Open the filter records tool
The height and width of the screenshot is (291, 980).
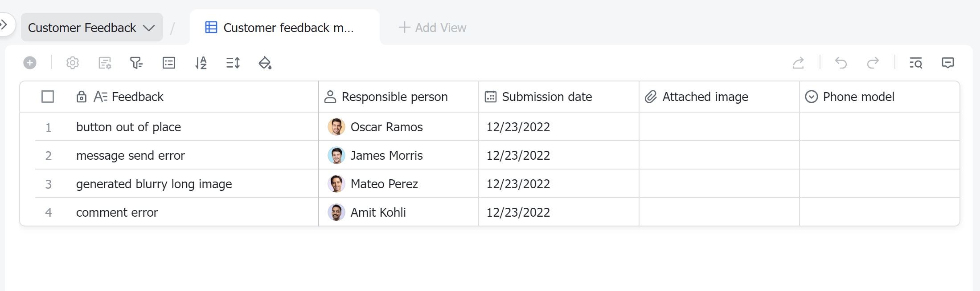[x=136, y=63]
